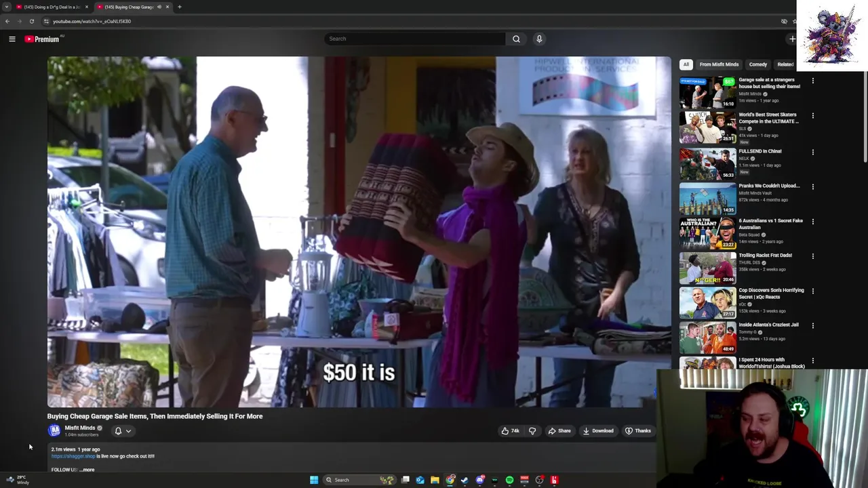Open 'Inside Atlanta's Craziest Jail' thumbnail
868x488 pixels.
coord(707,338)
